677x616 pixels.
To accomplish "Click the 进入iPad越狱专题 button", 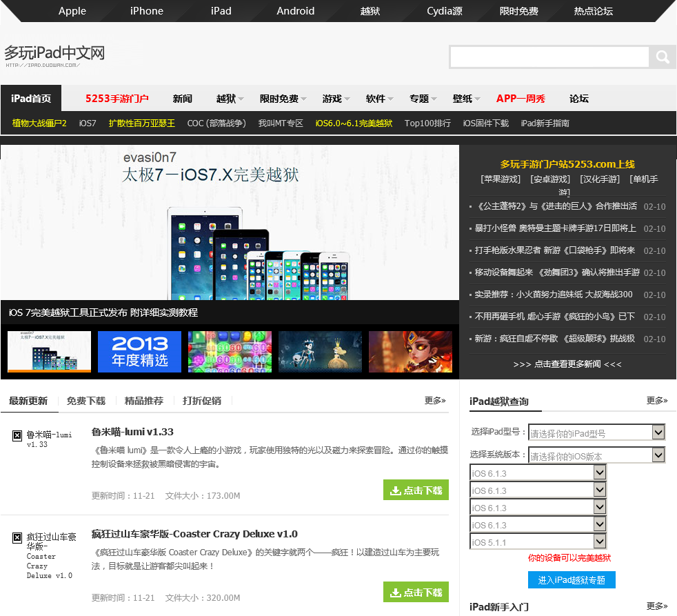I will (x=572, y=580).
